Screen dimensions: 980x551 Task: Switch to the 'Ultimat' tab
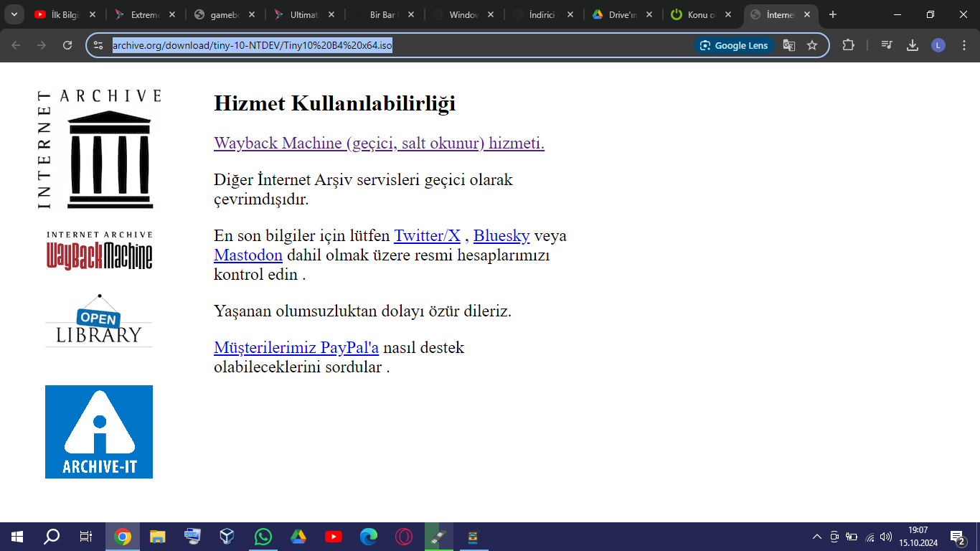coord(303,14)
